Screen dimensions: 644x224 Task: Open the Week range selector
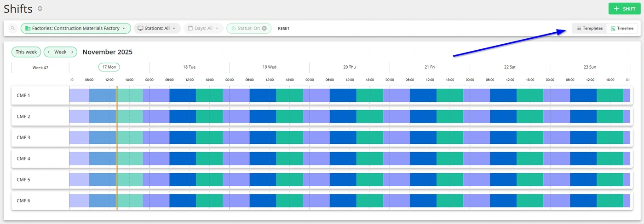(x=60, y=52)
